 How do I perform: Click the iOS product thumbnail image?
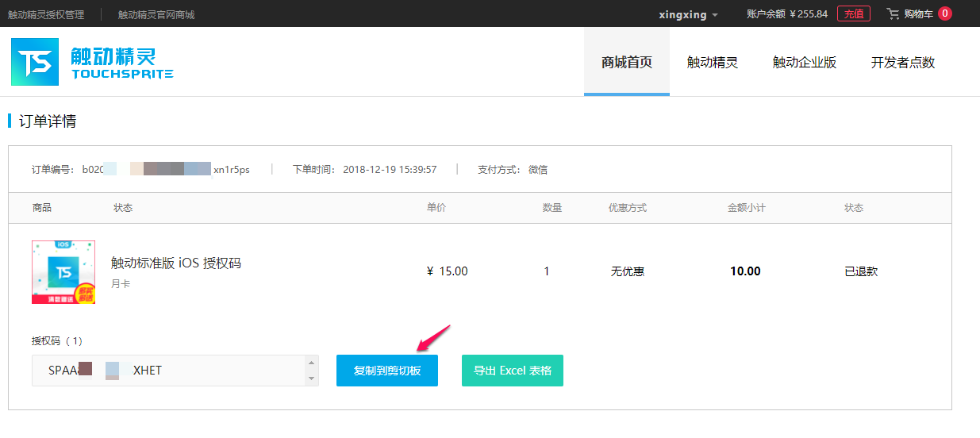pos(63,272)
